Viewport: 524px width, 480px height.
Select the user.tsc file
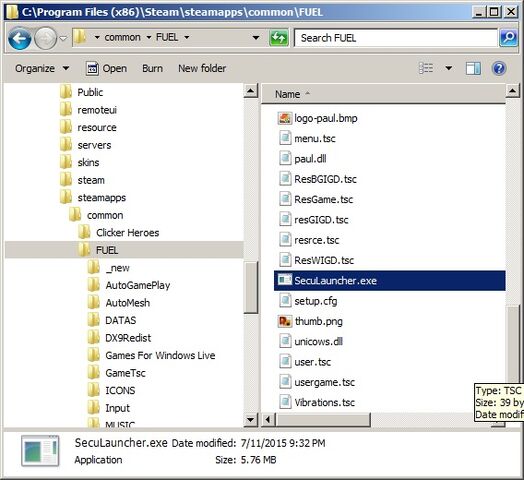[x=305, y=362]
